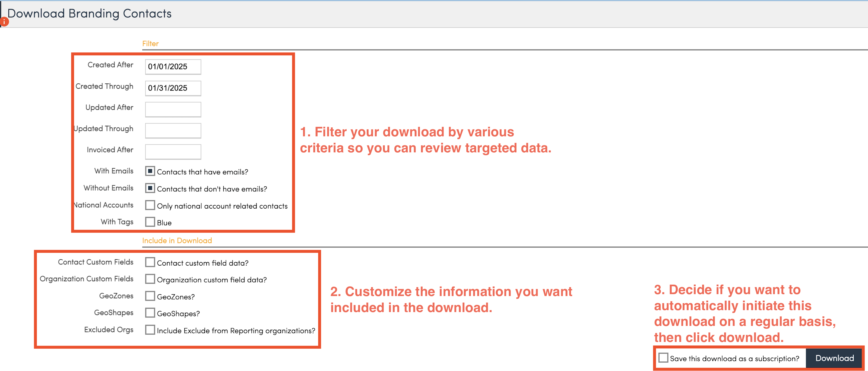This screenshot has height=371, width=868.
Task: Enable Include Exclude from Reporting organizations
Action: pos(150,330)
